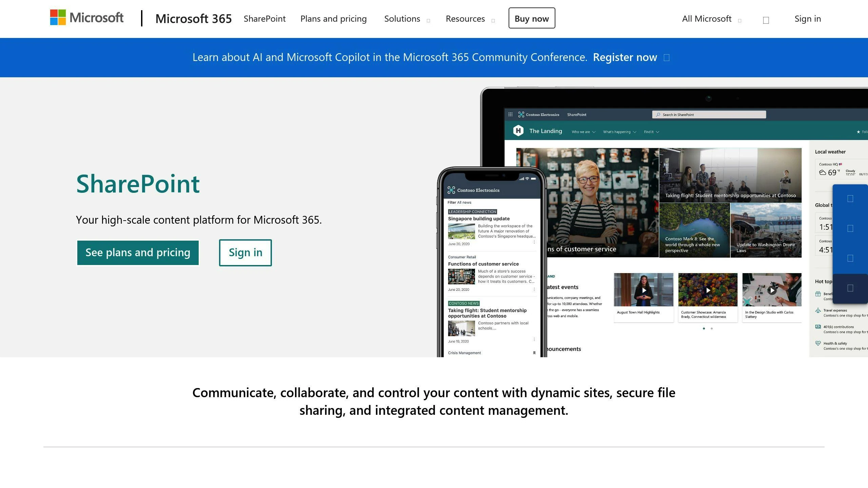Viewport: 868px width, 488px height.
Task: Open more options for Functions of customer service
Action: [x=534, y=289]
